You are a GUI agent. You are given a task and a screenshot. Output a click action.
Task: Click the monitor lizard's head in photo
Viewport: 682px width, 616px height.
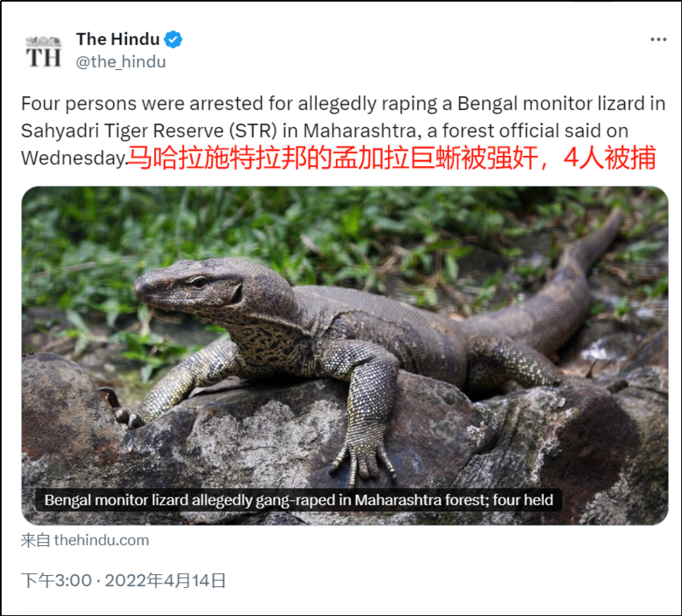coord(191,287)
